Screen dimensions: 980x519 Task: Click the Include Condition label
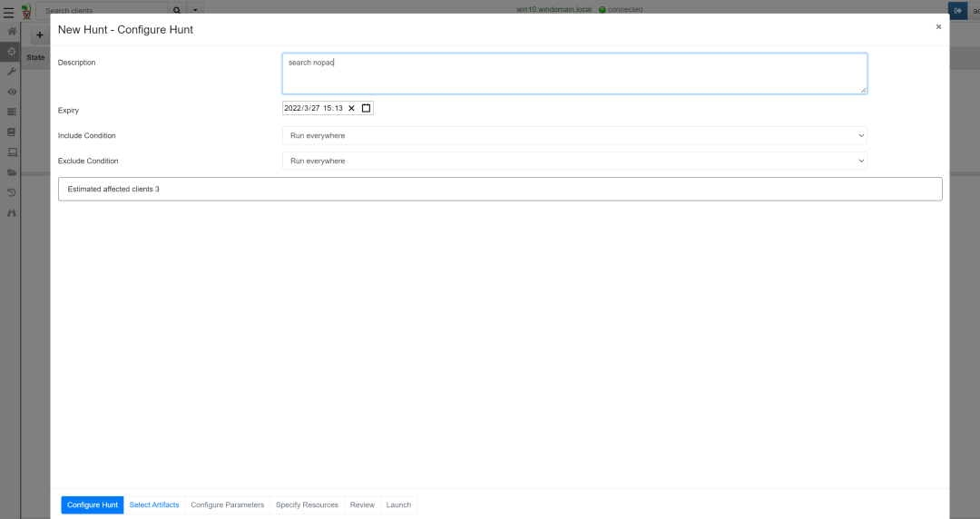87,136
